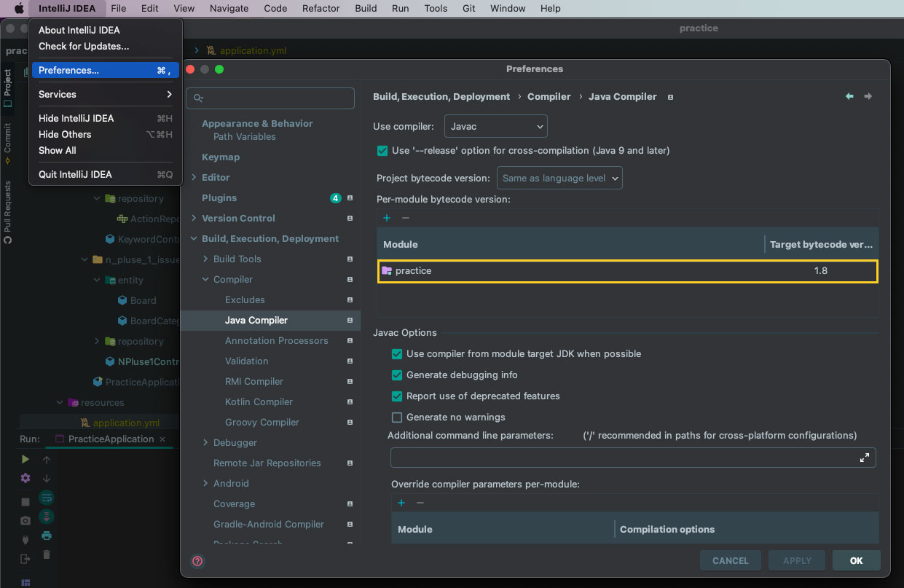Toggle Generate debugging info checkbox
This screenshot has height=588, width=904.
click(x=397, y=375)
